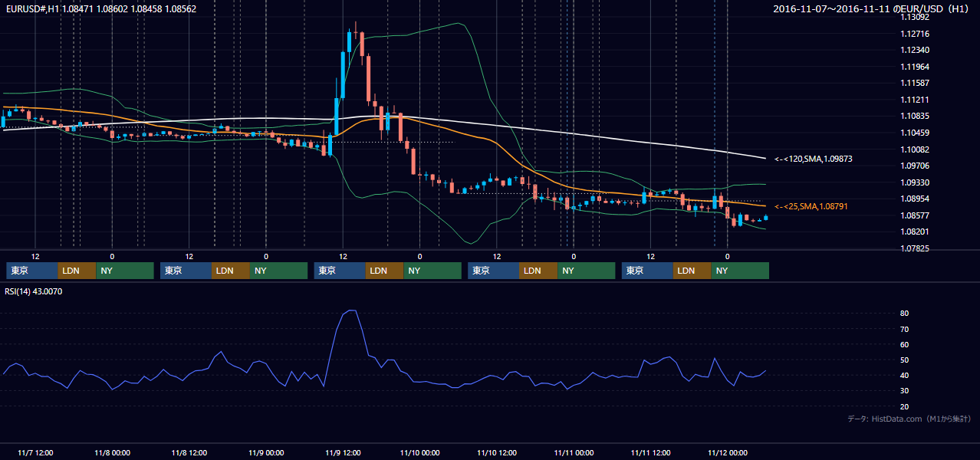This screenshot has height=460, width=980.
Task: Select the 1.12340 price axis label
Action: tap(915, 50)
